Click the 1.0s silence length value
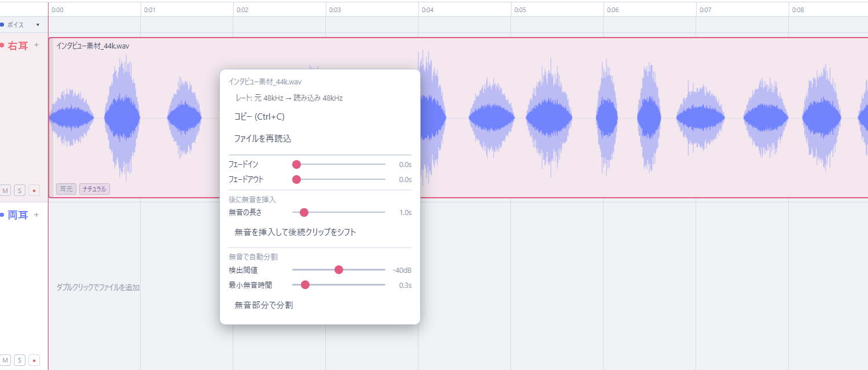This screenshot has height=370, width=868. pos(405,213)
